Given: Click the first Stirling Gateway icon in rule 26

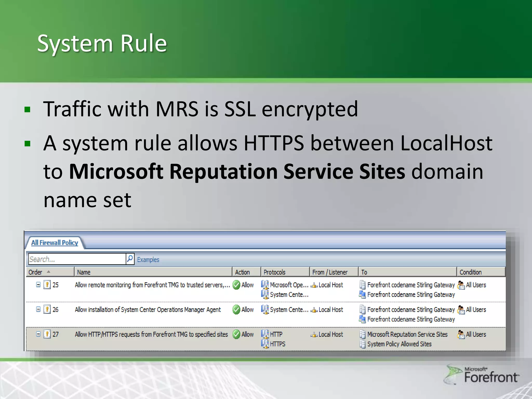Looking at the screenshot, I should point(363,310).
